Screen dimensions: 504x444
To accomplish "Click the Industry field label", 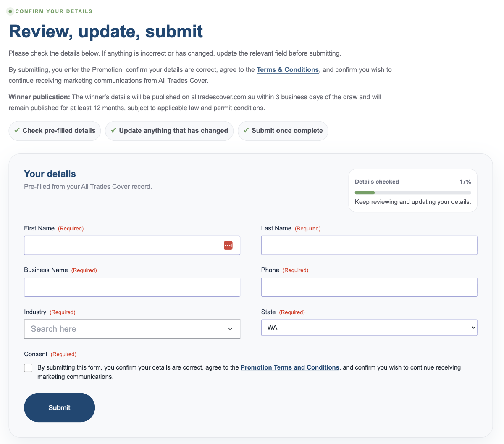I will [x=35, y=312].
